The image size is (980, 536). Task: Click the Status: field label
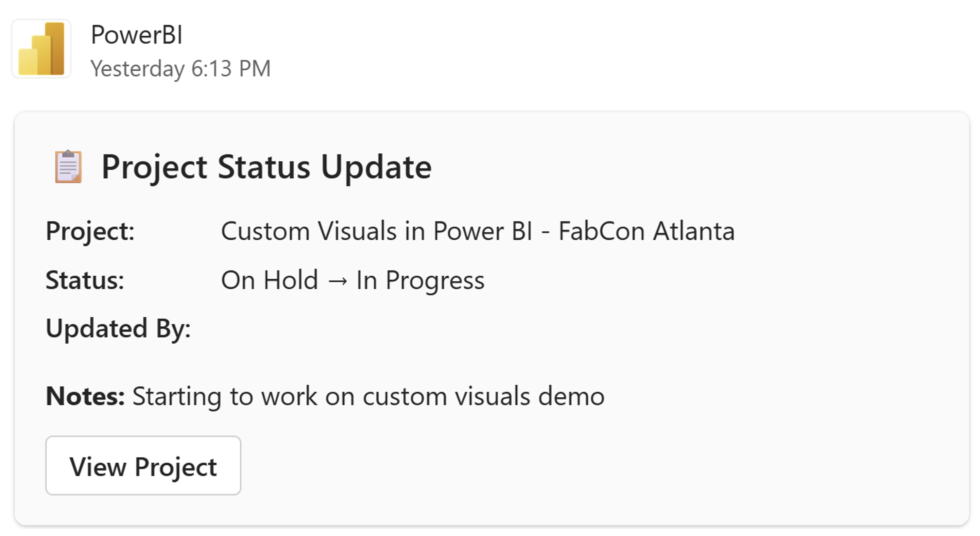[85, 280]
